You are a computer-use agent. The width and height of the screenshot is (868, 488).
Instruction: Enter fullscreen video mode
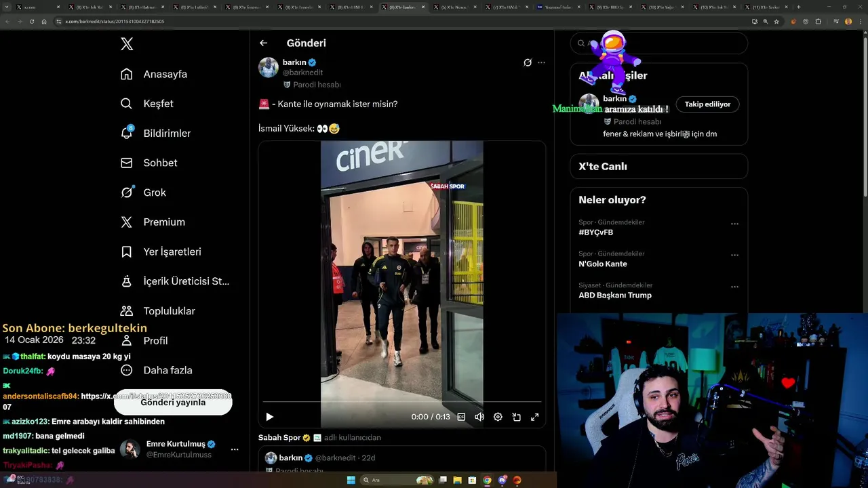534,417
